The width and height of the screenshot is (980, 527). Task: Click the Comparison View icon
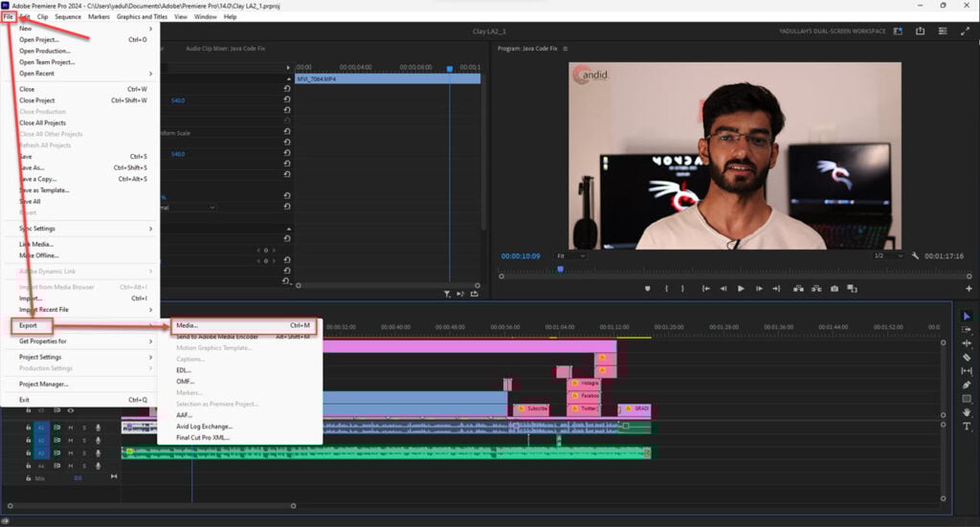pos(852,289)
